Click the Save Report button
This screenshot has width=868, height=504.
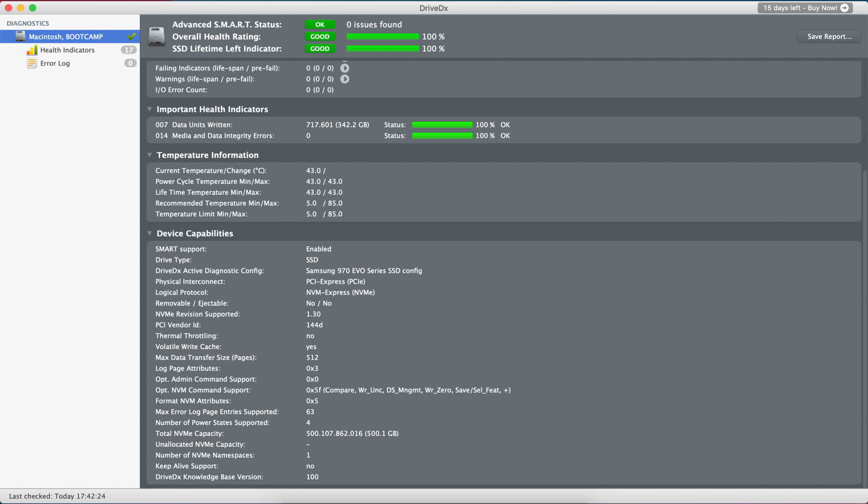tap(829, 37)
